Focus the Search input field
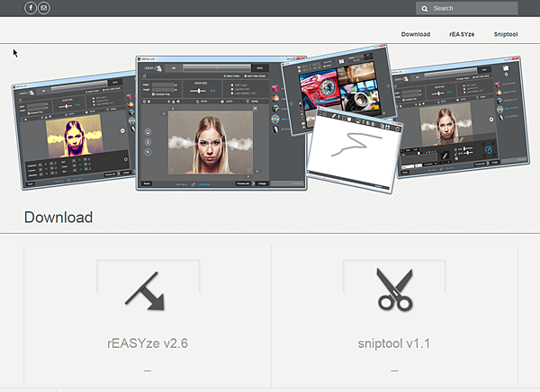 (466, 8)
